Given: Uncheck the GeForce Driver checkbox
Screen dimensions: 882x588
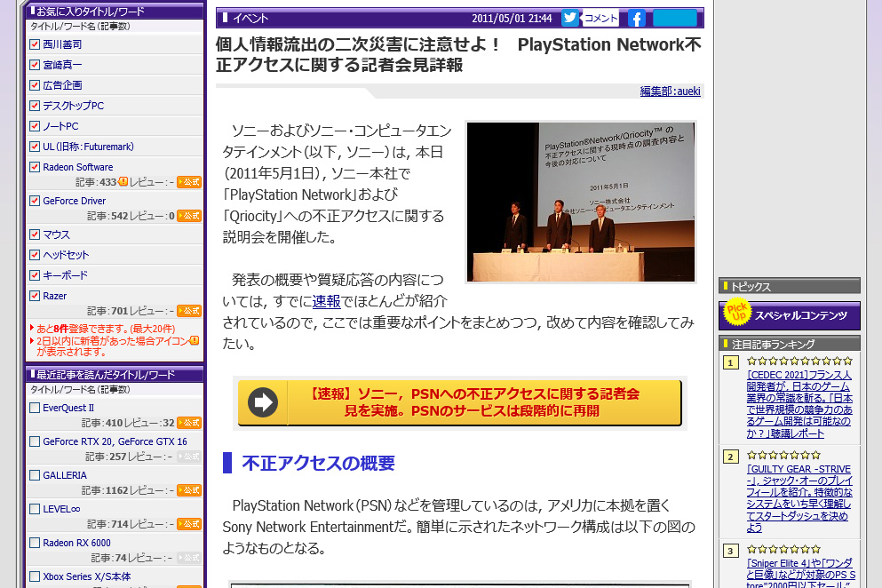Looking at the screenshot, I should tap(35, 201).
